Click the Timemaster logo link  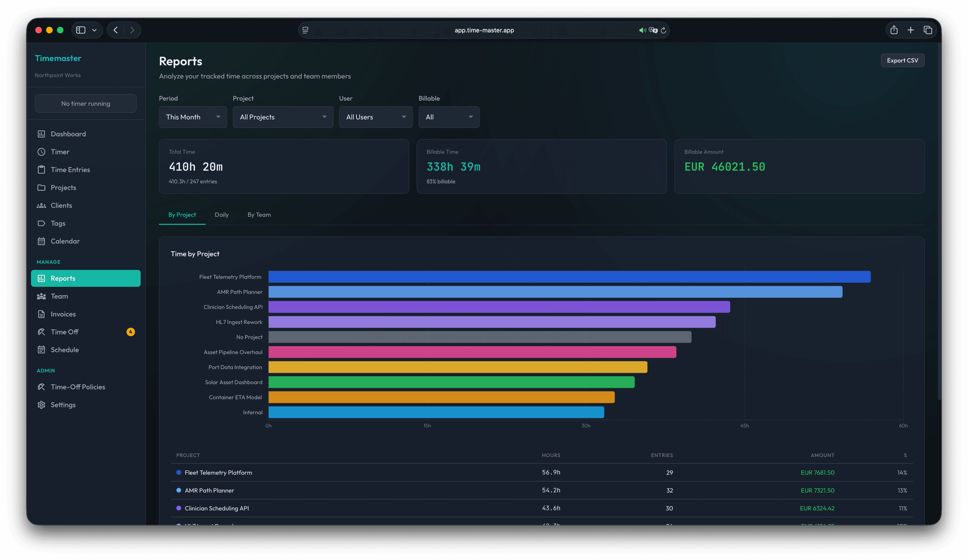58,58
